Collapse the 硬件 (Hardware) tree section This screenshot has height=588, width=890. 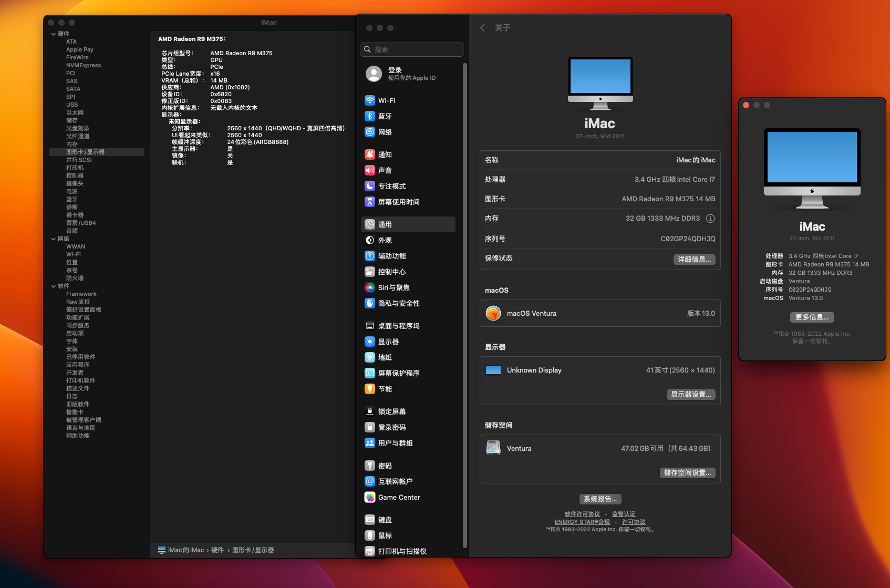(x=54, y=34)
